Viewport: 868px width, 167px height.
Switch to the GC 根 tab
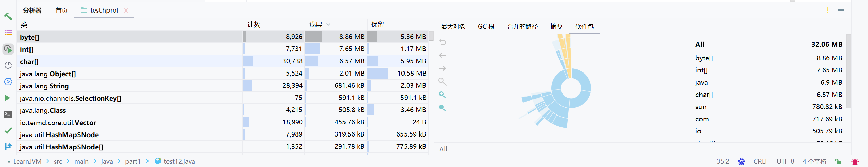point(486,27)
